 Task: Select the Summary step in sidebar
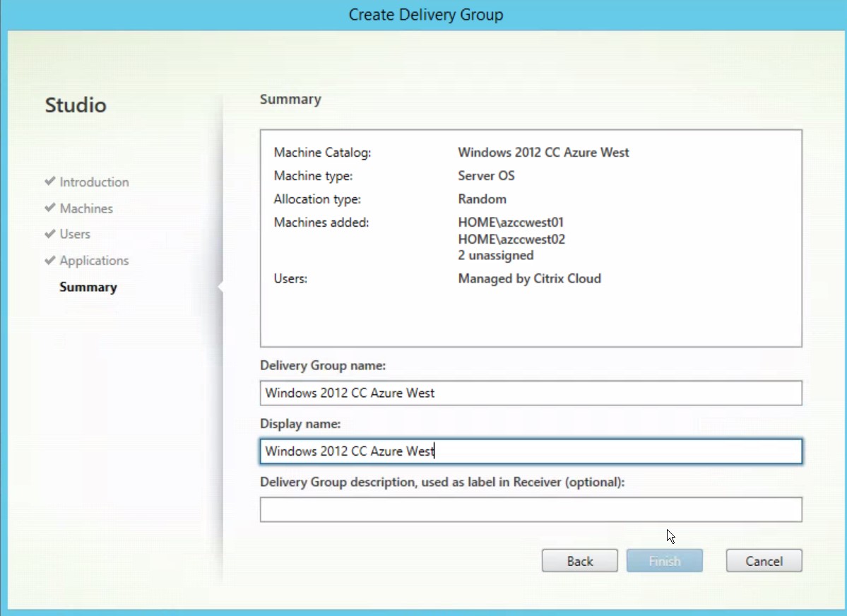(x=88, y=287)
